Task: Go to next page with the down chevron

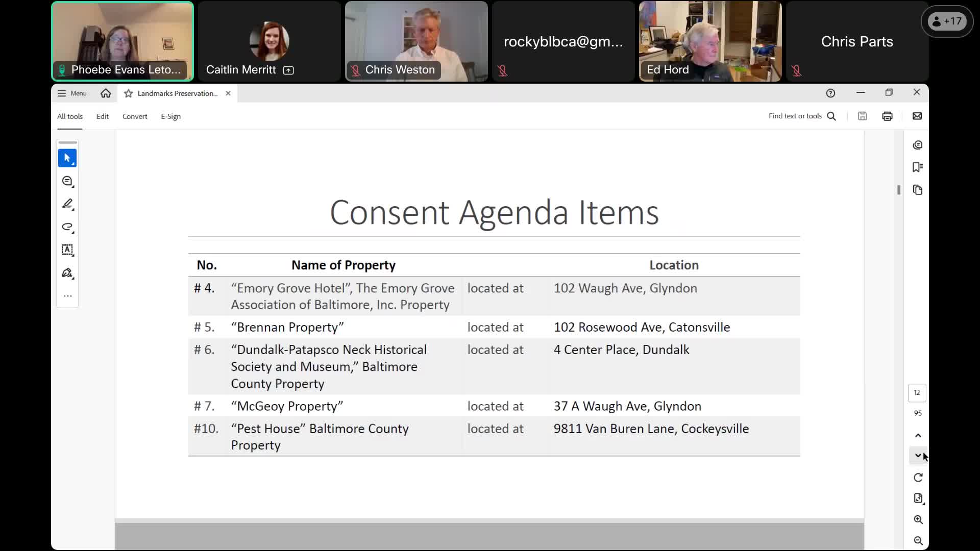Action: tap(918, 456)
